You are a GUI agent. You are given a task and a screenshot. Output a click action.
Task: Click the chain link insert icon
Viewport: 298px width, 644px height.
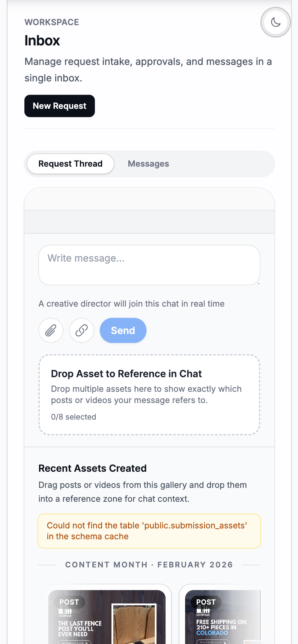point(81,330)
